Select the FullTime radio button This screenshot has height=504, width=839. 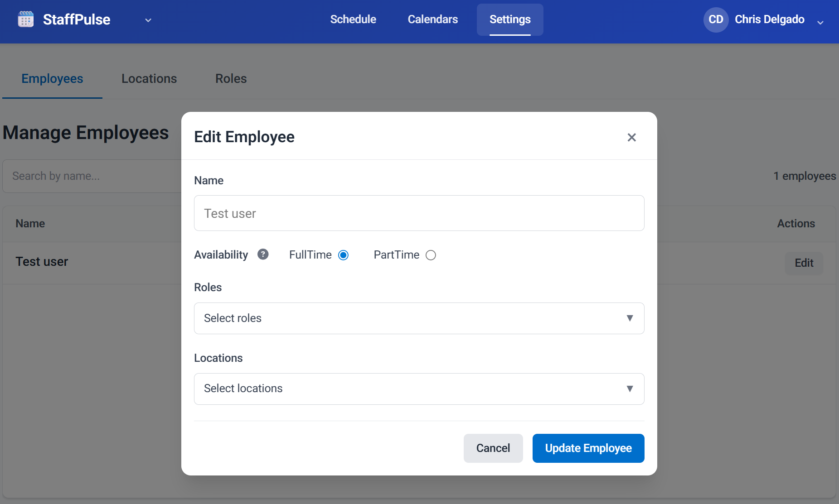(344, 255)
